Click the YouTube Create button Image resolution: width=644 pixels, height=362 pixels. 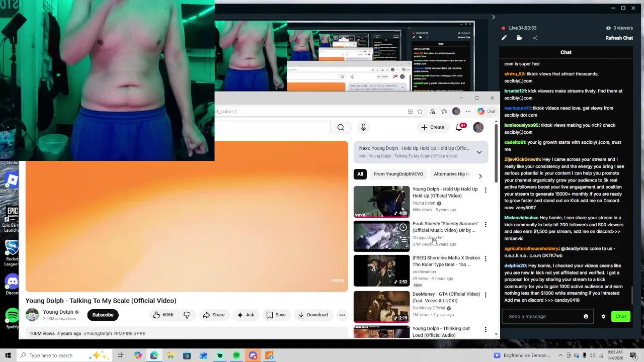(x=433, y=127)
